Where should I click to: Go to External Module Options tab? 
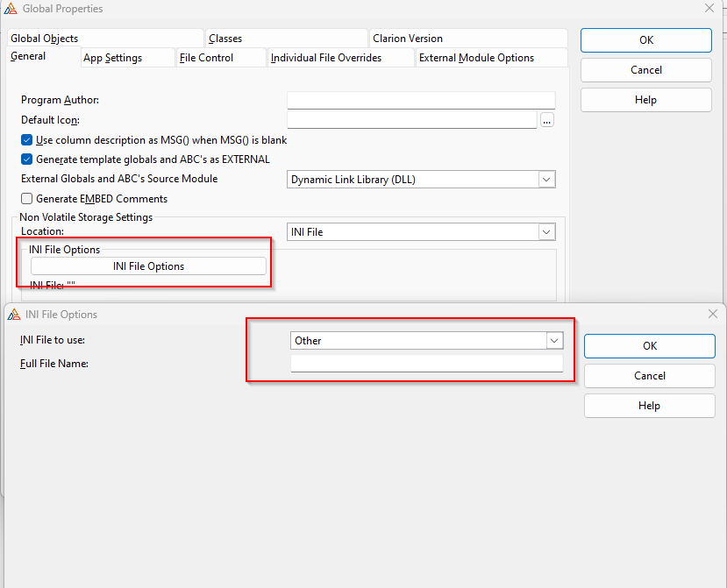coord(476,58)
